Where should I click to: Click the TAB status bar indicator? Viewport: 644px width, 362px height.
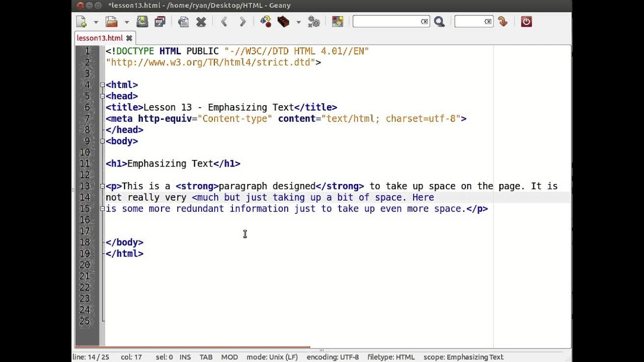coord(206,357)
